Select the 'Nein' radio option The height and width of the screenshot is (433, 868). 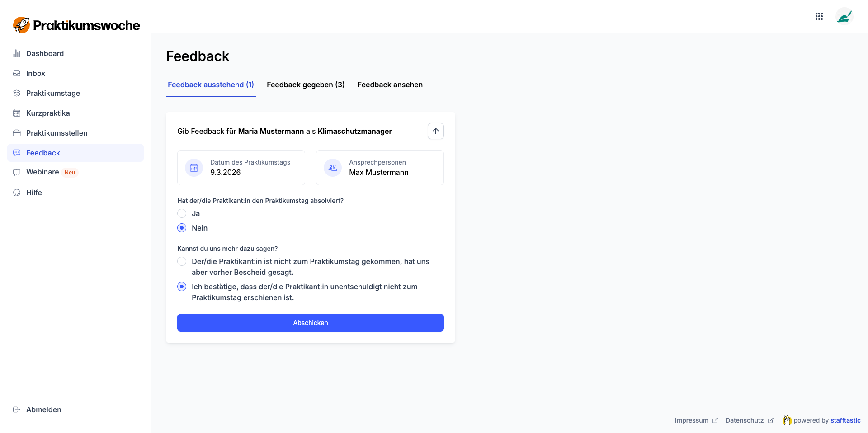[182, 228]
